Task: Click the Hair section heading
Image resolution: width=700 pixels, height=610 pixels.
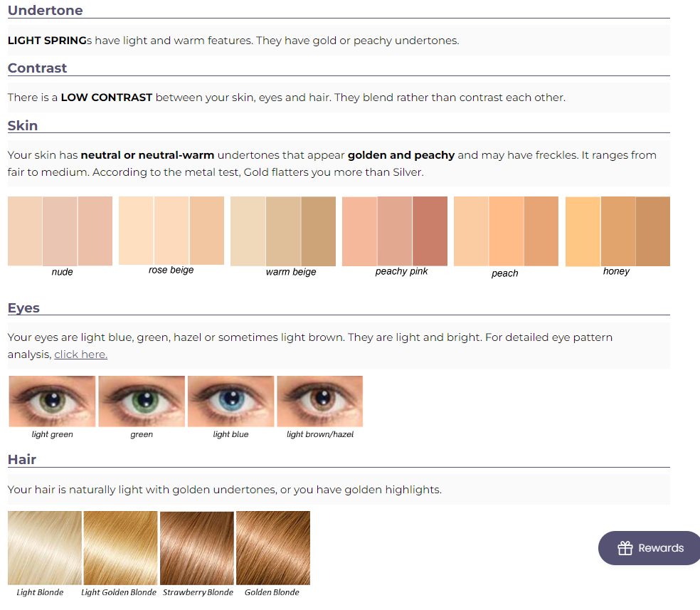Action: [x=22, y=459]
